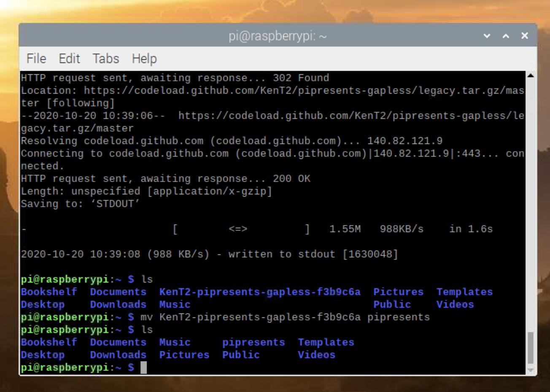This screenshot has height=392, width=550.
Task: Click the "2020-10-20 10:39:08" timestamp
Action: (81, 255)
